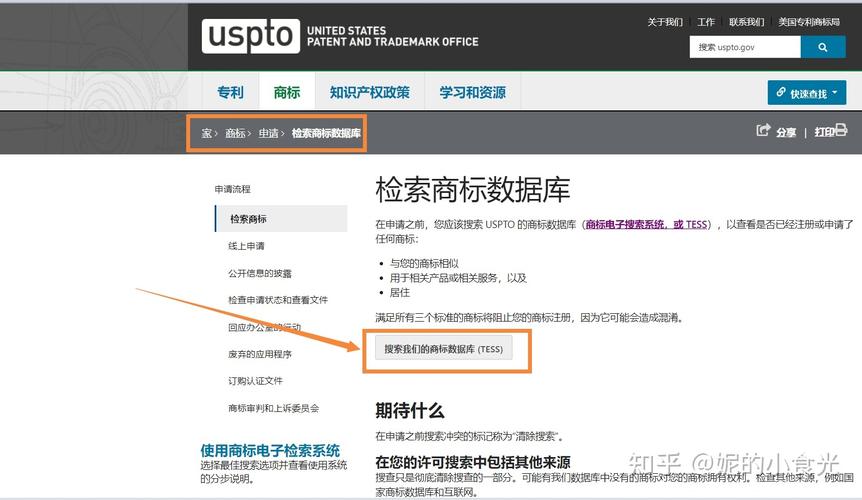The height and width of the screenshot is (500, 862).
Task: Click the uspto logo
Action: tap(251, 36)
